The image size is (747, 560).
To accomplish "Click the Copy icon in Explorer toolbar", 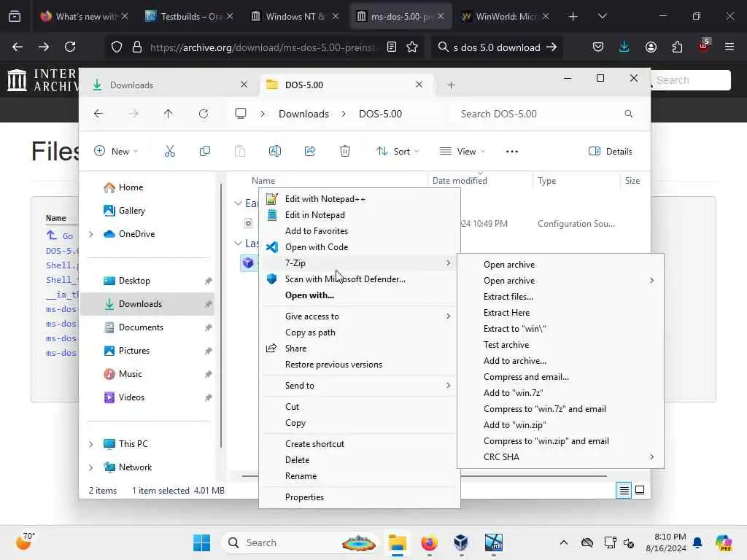I will click(205, 152).
